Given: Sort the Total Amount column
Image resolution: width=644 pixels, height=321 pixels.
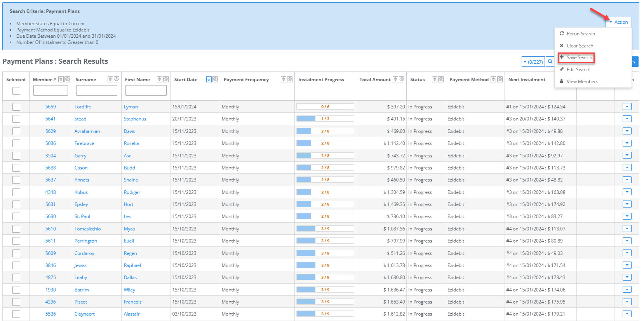Looking at the screenshot, I should pyautogui.click(x=395, y=79).
